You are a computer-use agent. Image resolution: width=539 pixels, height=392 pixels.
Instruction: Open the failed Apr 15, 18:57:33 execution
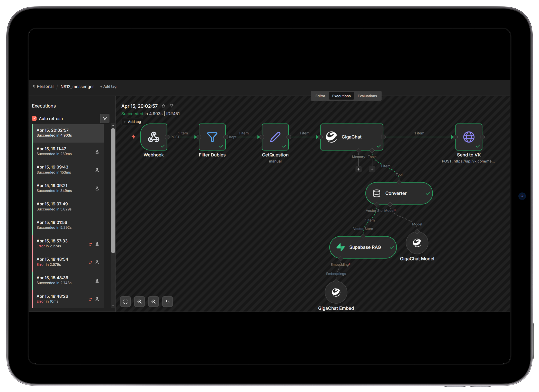pos(68,244)
